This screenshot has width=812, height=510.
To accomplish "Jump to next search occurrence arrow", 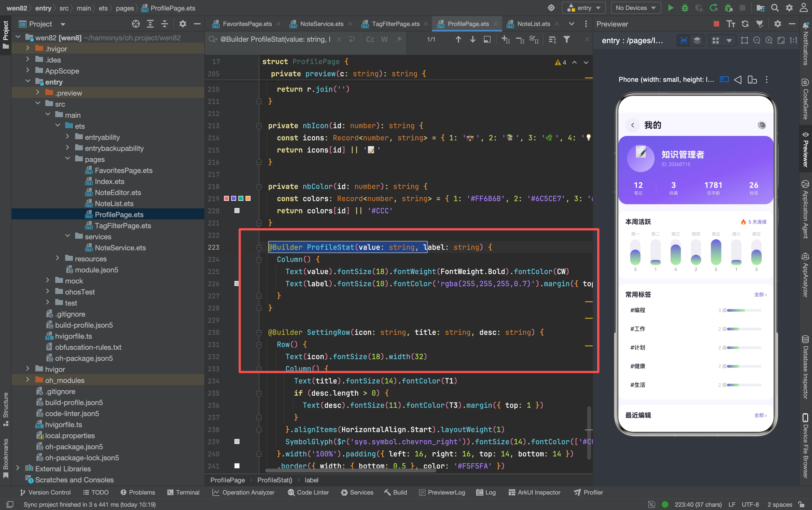I will [x=473, y=40].
